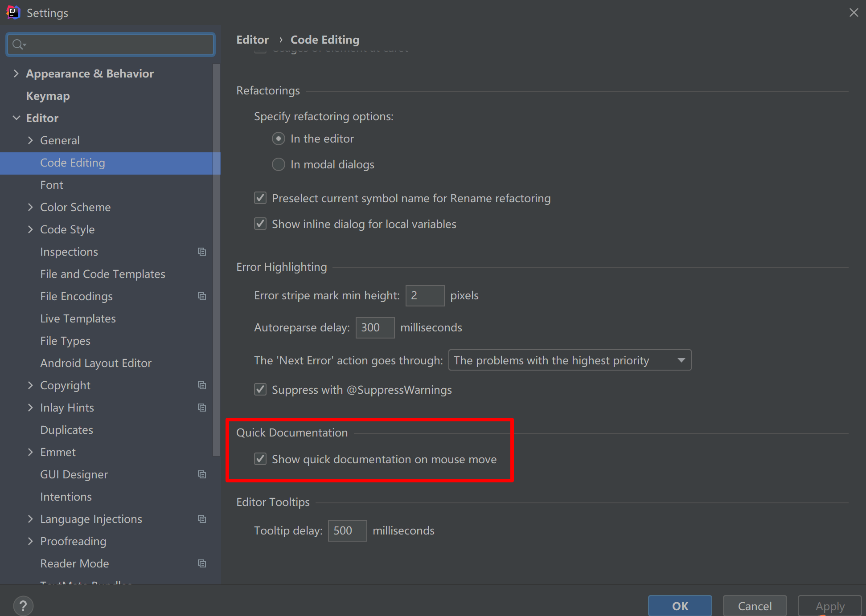Click the project-level icon beside Reader Mode
This screenshot has width=866, height=616.
pos(202,563)
